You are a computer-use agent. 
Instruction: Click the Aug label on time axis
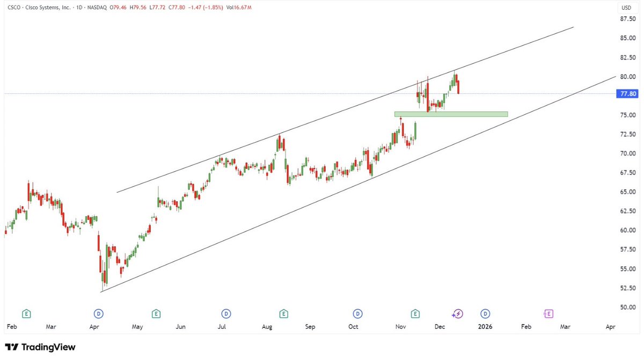click(267, 326)
